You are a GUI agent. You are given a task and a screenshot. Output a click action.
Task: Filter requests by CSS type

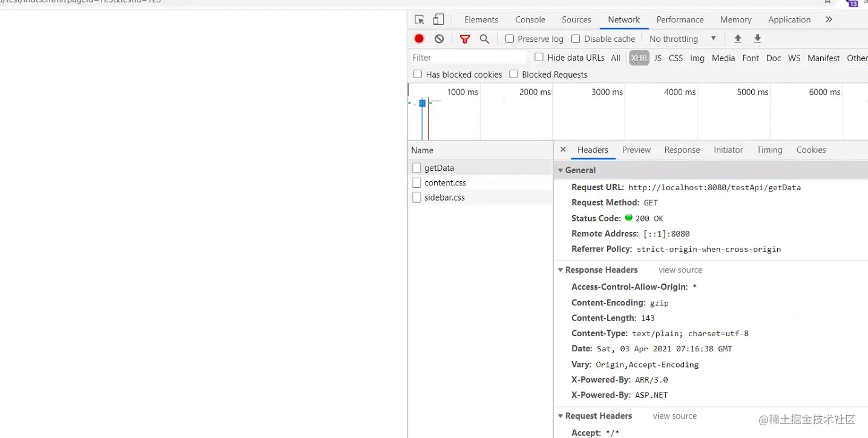coord(676,58)
